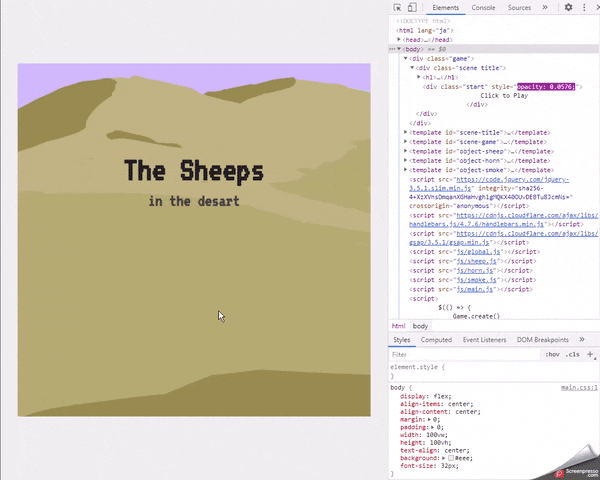The image size is (600, 480).
Task: Expand the head element node
Action: [x=399, y=39]
